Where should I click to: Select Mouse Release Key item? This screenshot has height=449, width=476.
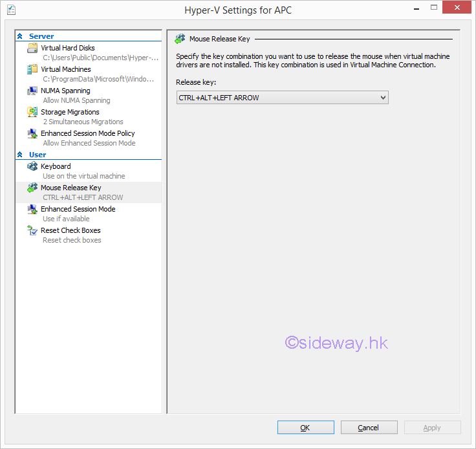pyautogui.click(x=70, y=188)
